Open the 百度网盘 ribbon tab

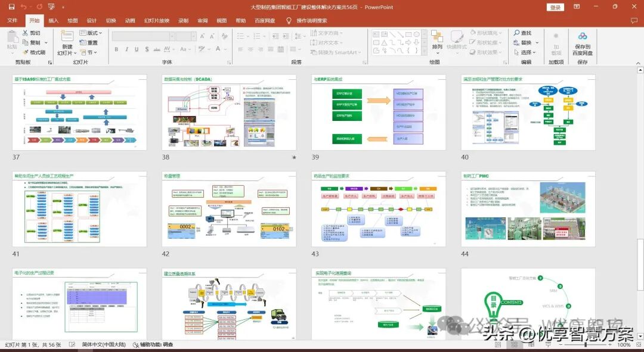[265, 20]
